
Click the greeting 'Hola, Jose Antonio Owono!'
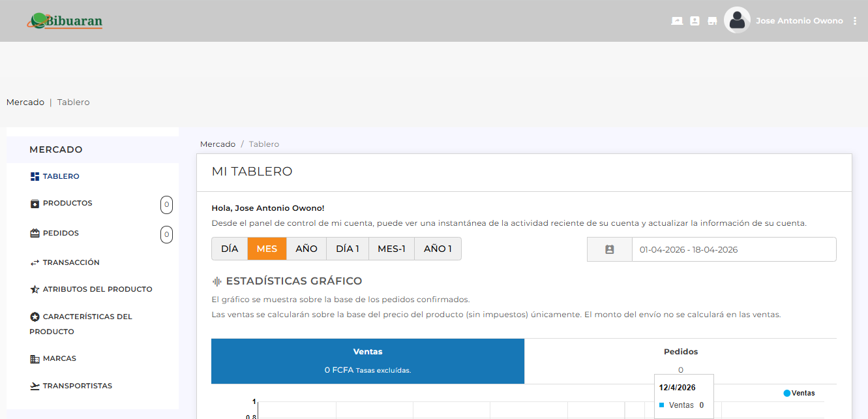268,208
